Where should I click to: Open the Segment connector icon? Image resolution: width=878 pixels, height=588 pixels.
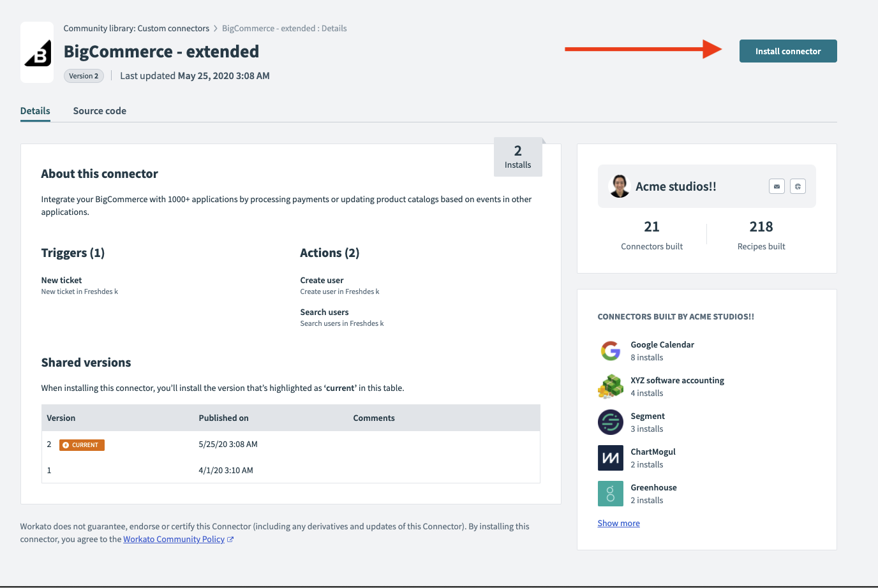(610, 422)
